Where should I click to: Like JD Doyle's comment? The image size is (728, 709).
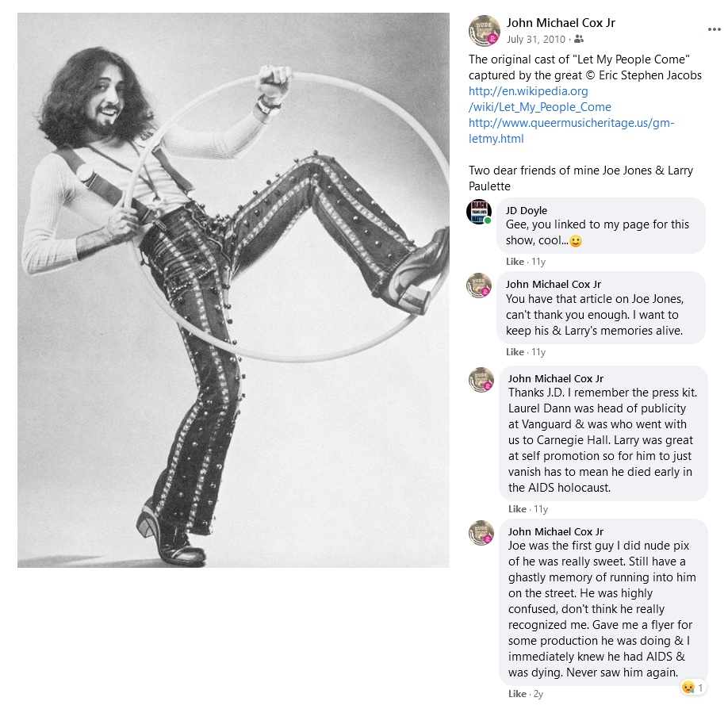click(x=515, y=262)
